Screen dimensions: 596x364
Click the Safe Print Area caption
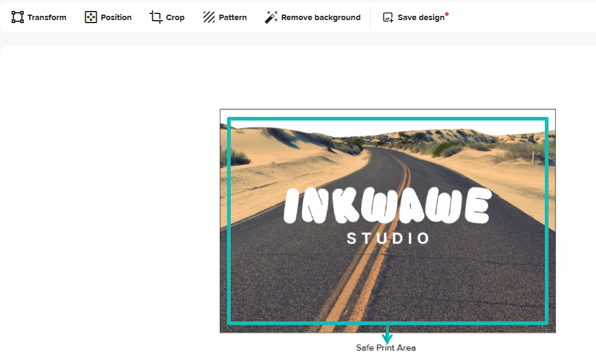386,348
